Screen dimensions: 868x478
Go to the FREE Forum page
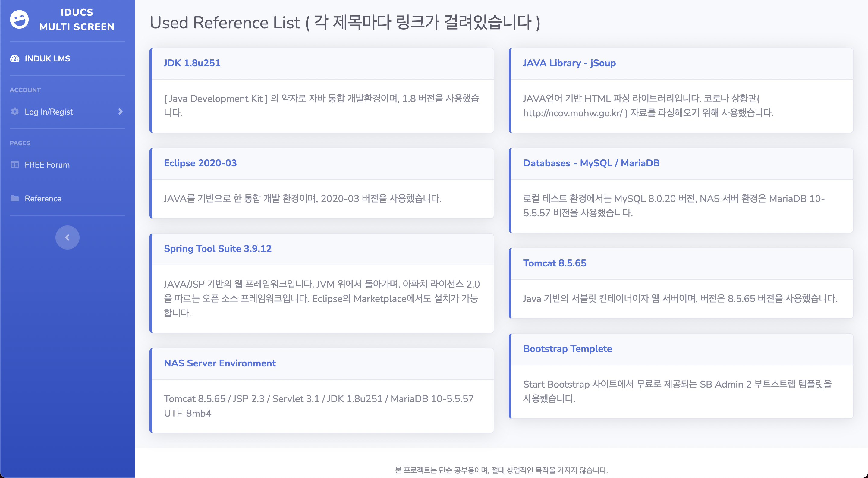point(47,165)
